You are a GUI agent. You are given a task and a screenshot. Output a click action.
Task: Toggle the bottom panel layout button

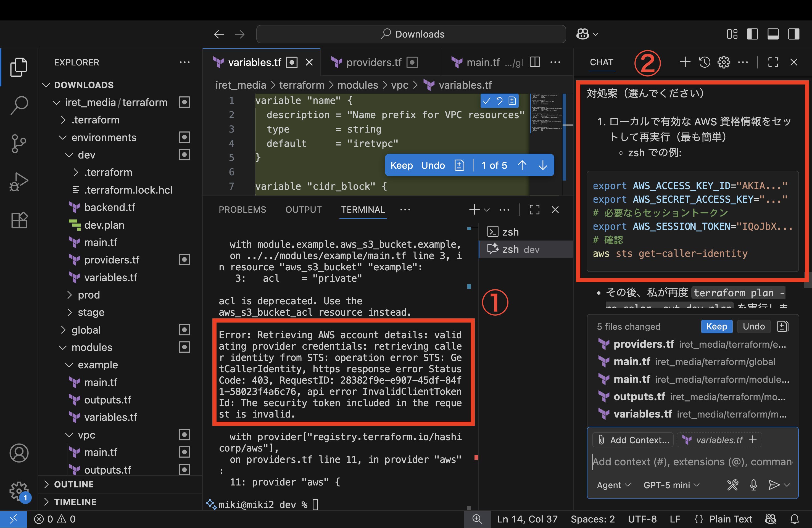pyautogui.click(x=773, y=34)
